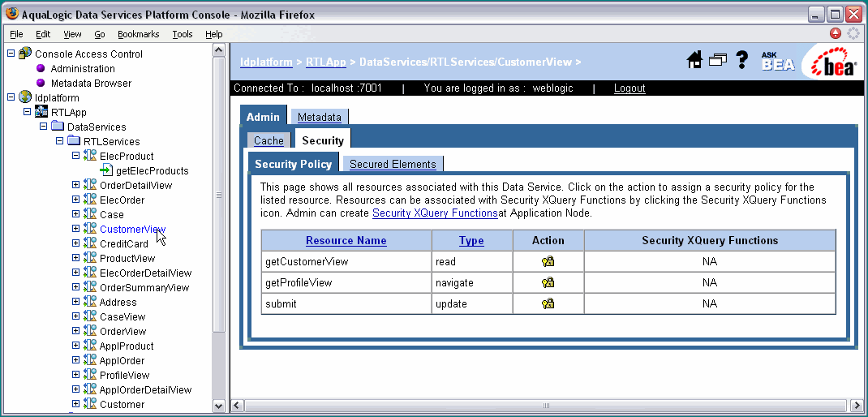Click the security policy lock icon for getProfileView
Screen dimensions: 868x417
[x=548, y=283]
